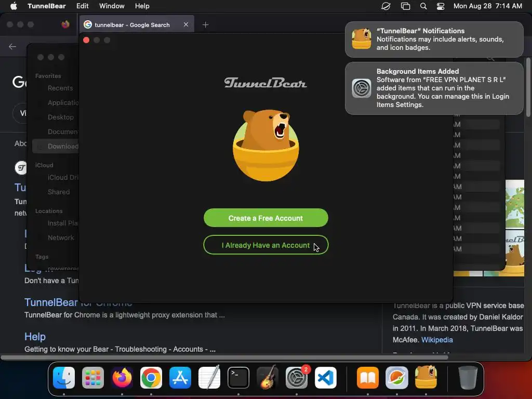
Task: Open the Apple menu
Action: click(x=14, y=6)
